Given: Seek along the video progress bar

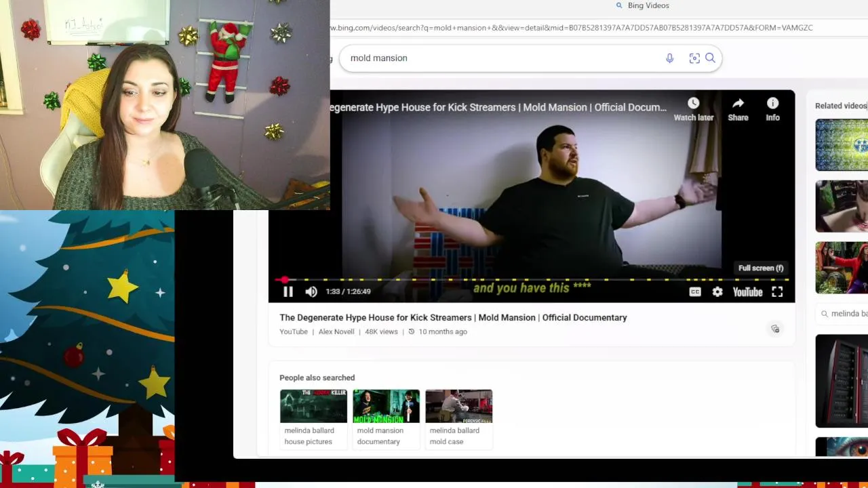Looking at the screenshot, I should coord(532,279).
